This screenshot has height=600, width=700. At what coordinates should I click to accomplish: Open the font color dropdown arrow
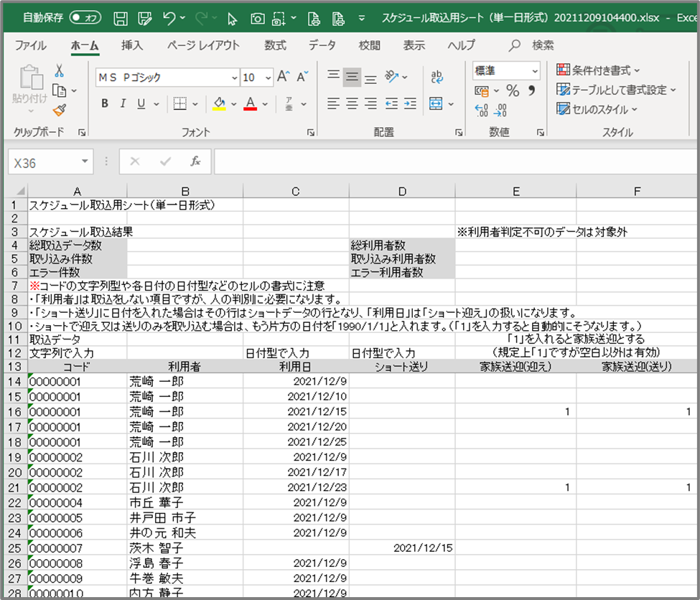[x=265, y=104]
